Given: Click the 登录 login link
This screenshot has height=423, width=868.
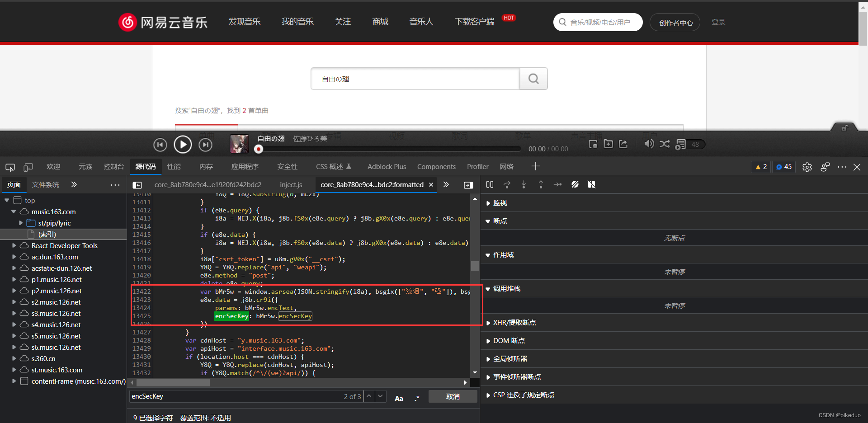Looking at the screenshot, I should click(718, 22).
